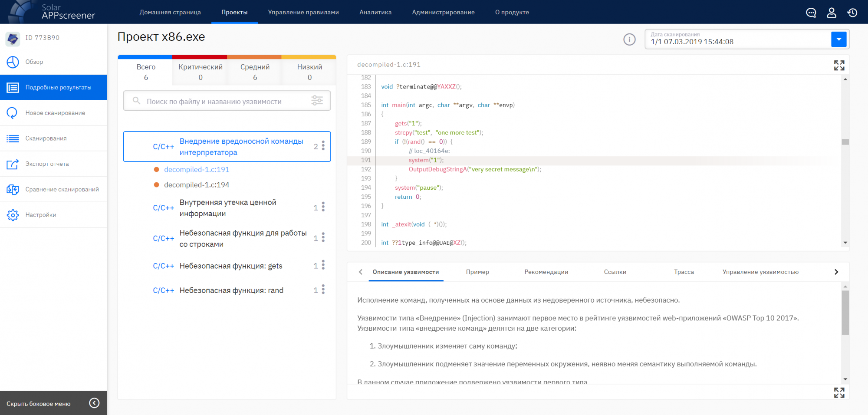Image resolution: width=868 pixels, height=415 pixels.
Task: Switch to the Управление уязвимостью tab
Action: (760, 272)
